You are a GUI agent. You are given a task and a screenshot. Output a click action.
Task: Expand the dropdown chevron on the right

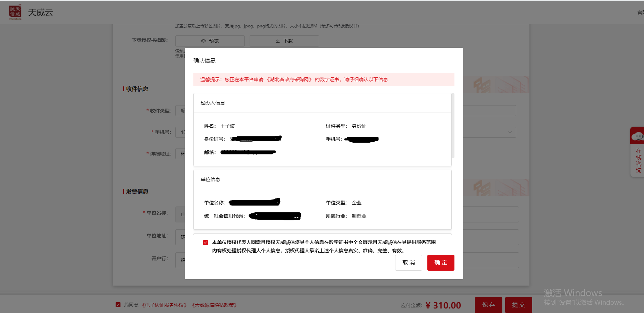tap(510, 132)
